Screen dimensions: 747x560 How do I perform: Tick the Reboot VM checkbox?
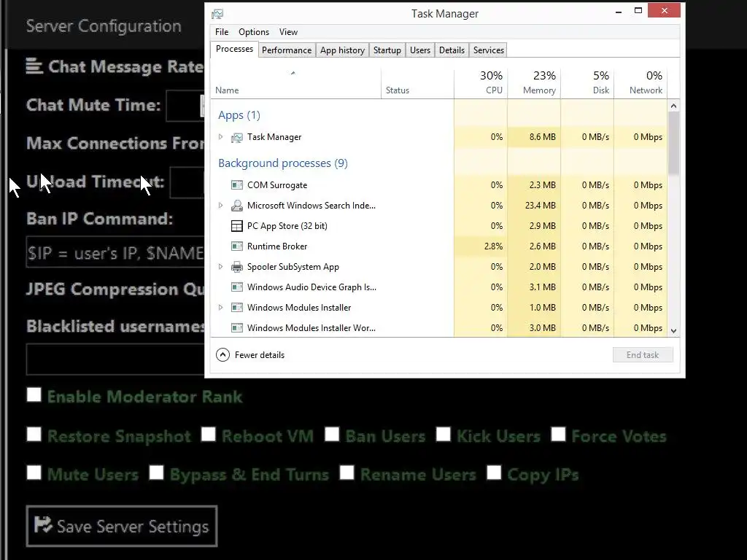tap(208, 435)
